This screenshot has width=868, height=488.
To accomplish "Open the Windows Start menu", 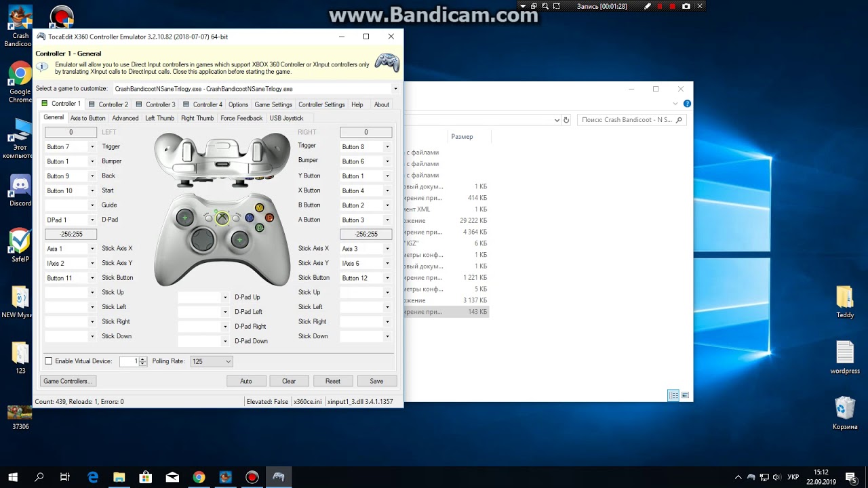I will coord(13,477).
